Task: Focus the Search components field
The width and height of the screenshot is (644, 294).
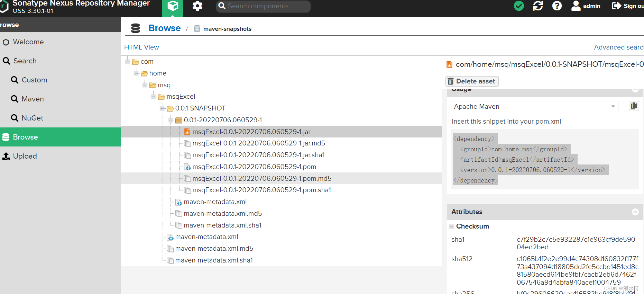Action: point(263,6)
